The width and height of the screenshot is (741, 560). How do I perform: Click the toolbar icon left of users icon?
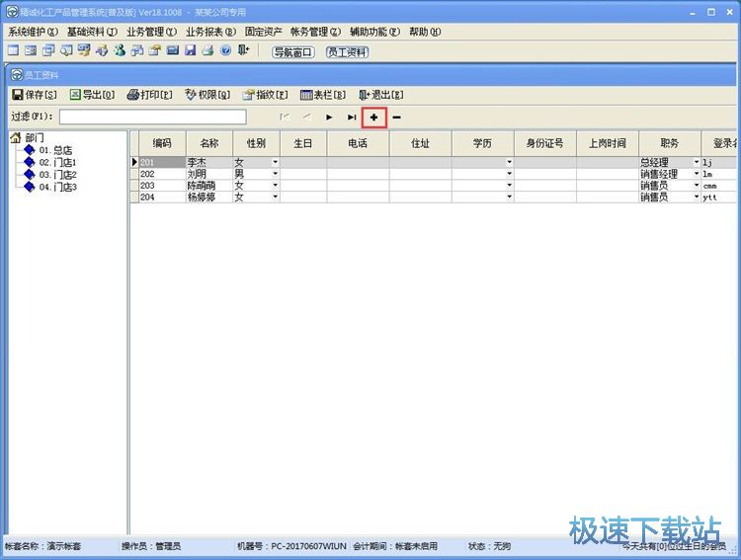(102, 50)
